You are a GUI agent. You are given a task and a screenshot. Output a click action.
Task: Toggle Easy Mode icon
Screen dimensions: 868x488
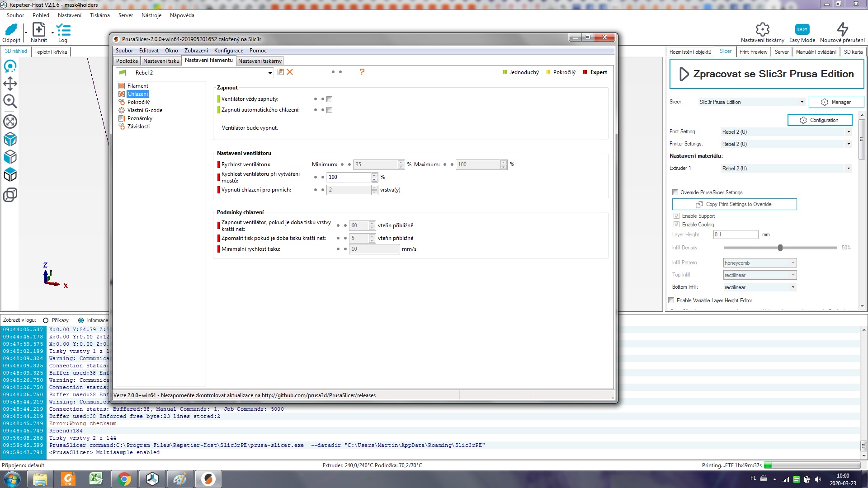tap(802, 30)
